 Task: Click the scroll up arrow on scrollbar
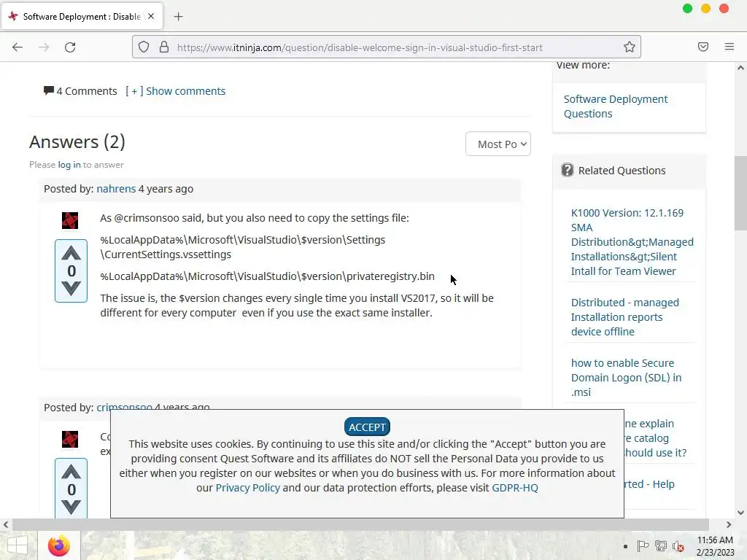740,68
